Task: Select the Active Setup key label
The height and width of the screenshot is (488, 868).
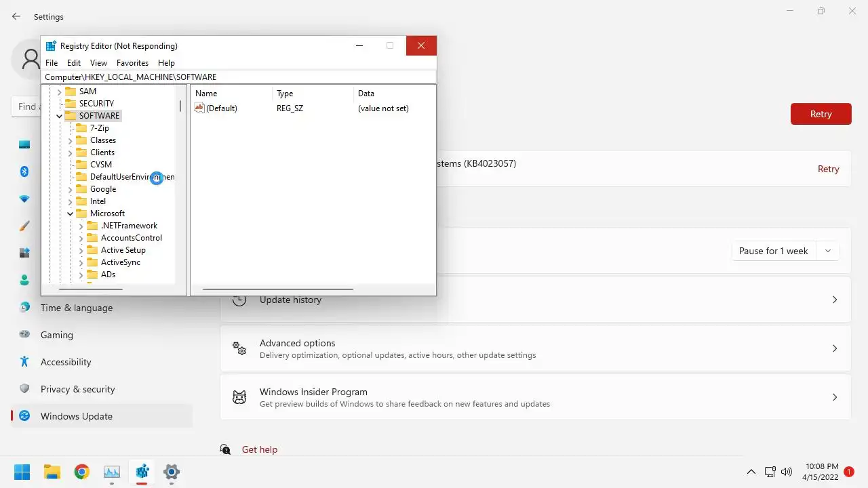Action: 123,250
